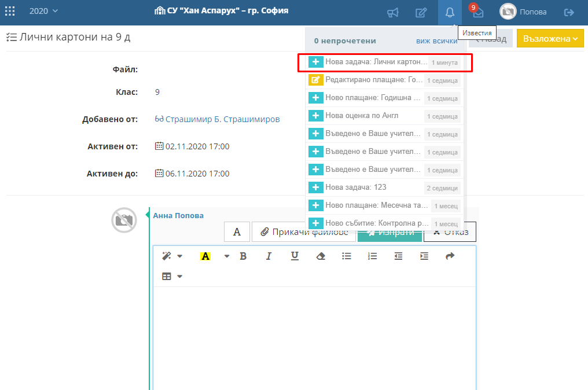The height and width of the screenshot is (390, 588).
Task: Apply yellow highlight color swatch
Action: pyautogui.click(x=205, y=256)
